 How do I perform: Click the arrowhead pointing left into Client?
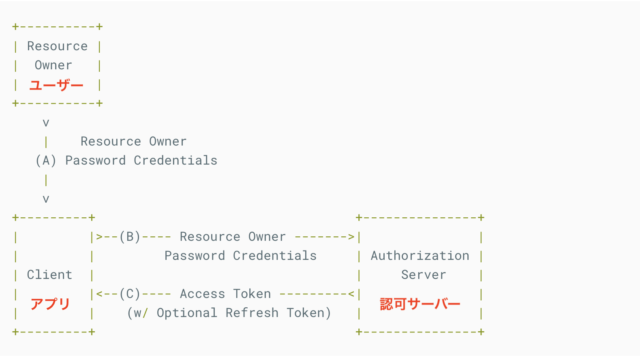[x=100, y=294]
